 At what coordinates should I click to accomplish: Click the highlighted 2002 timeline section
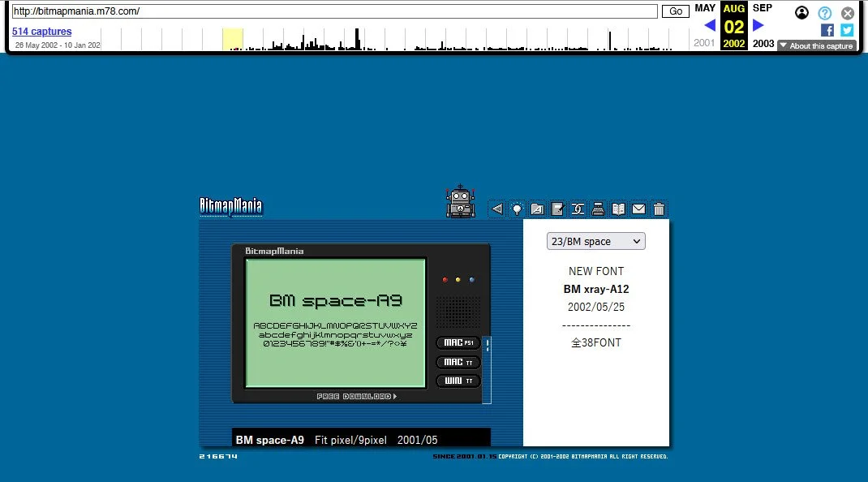233,39
